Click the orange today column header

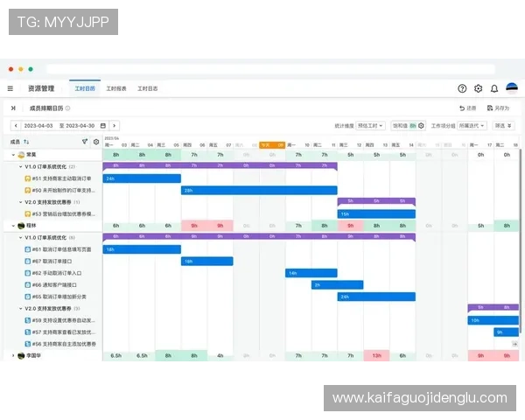click(x=272, y=145)
